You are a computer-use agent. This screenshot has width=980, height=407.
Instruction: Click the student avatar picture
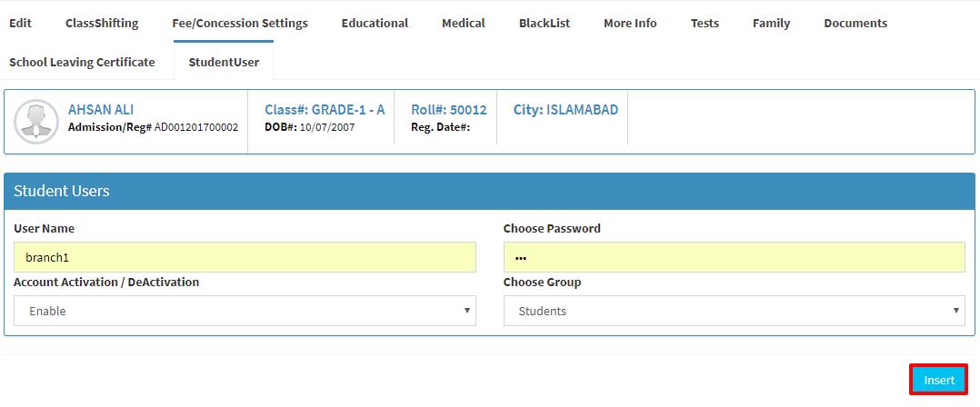(36, 122)
